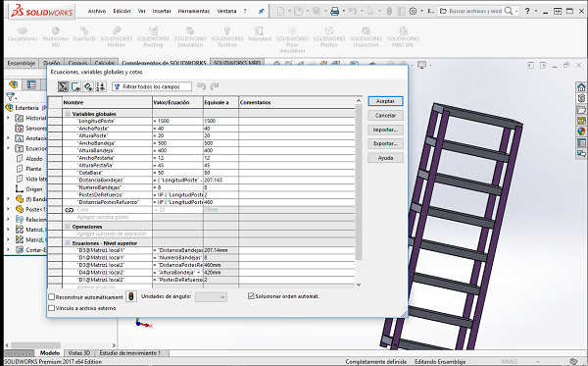The image size is (588, 366).
Task: Open the Edición menu
Action: click(122, 11)
